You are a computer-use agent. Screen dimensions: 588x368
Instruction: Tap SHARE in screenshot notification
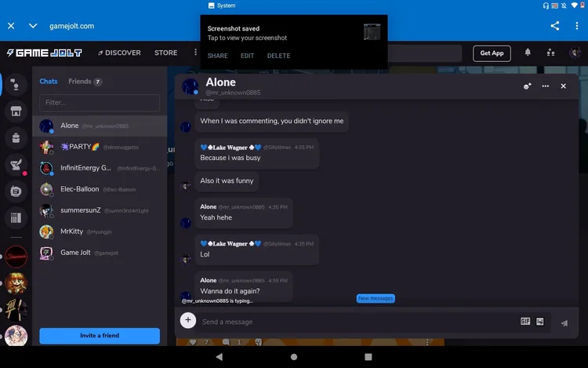(217, 56)
